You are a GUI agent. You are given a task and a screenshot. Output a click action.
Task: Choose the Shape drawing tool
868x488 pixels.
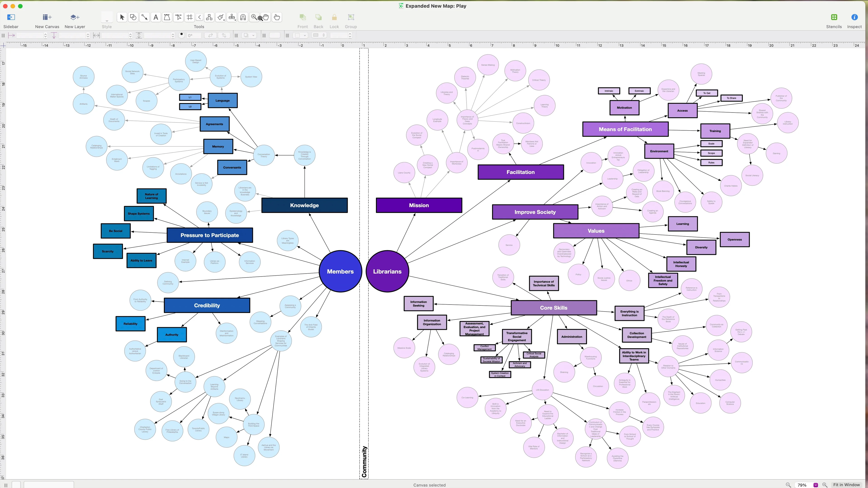click(x=133, y=17)
